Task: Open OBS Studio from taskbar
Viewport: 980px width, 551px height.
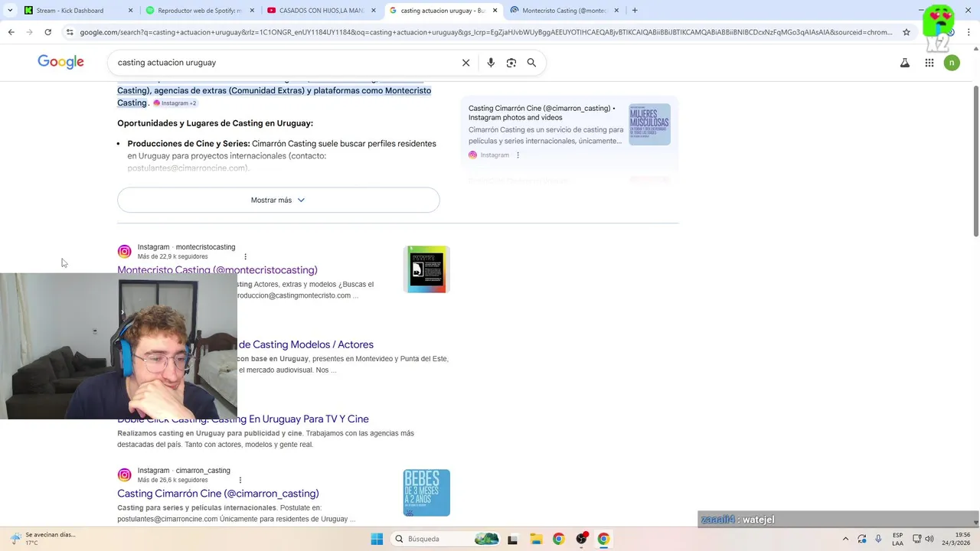Action: (581, 539)
